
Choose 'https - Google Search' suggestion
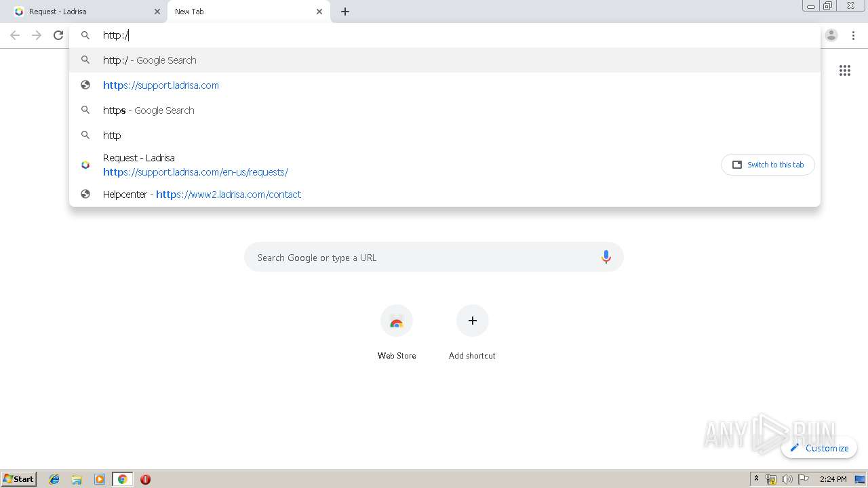pos(445,110)
